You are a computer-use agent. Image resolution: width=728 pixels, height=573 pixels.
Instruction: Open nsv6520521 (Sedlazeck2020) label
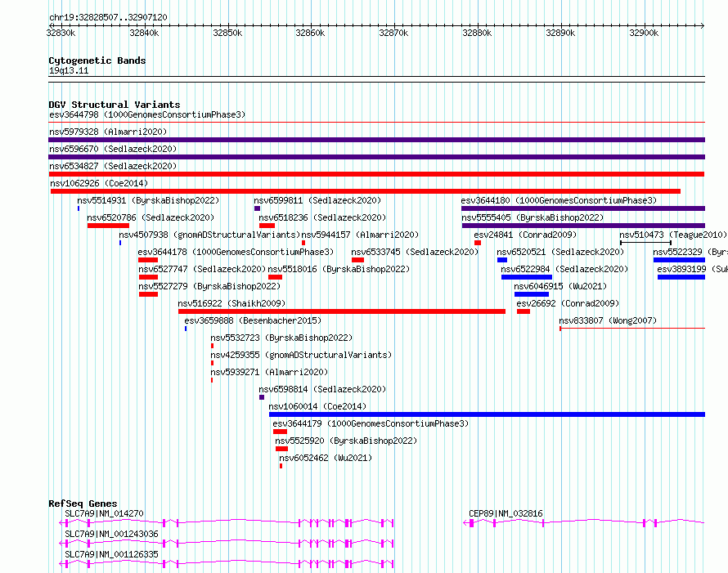click(x=560, y=252)
